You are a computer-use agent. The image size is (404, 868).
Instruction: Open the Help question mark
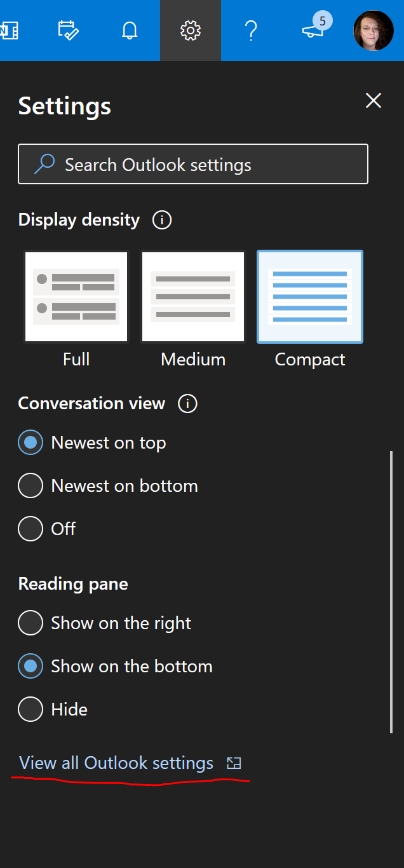[251, 31]
